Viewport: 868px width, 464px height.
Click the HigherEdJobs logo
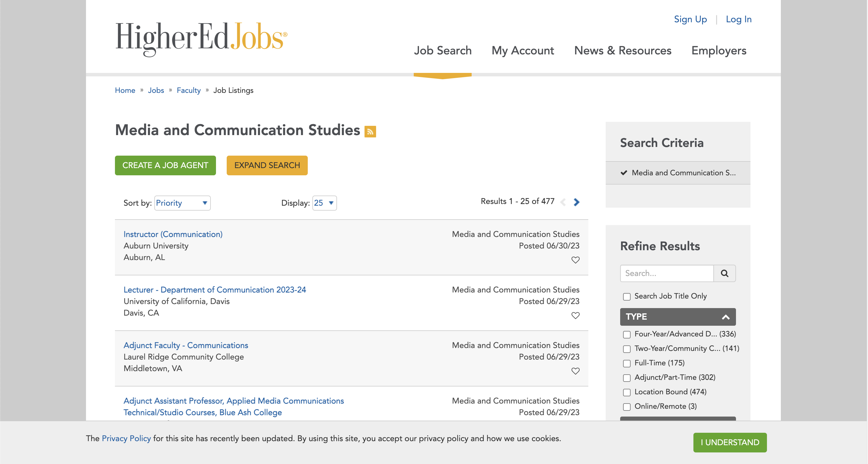201,39
